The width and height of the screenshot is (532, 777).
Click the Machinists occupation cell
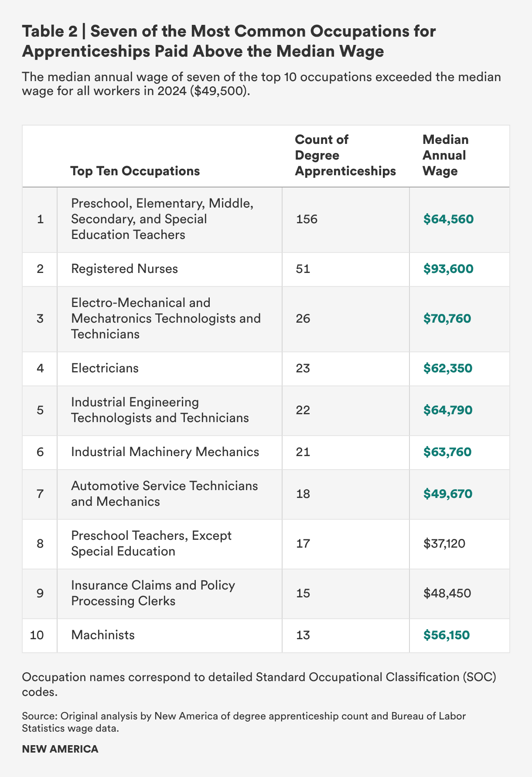pyautogui.click(x=103, y=635)
